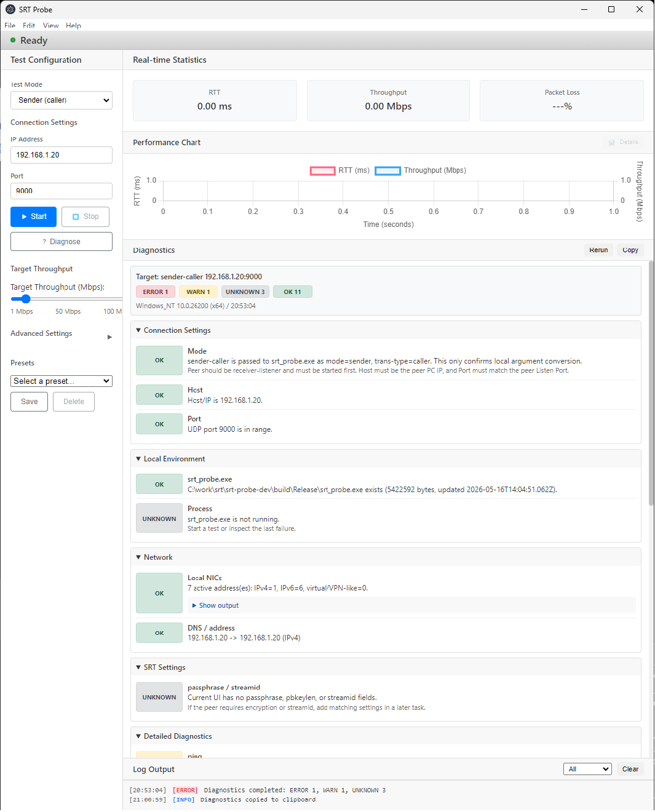The width and height of the screenshot is (655, 812).
Task: Open the File menu
Action: click(10, 26)
